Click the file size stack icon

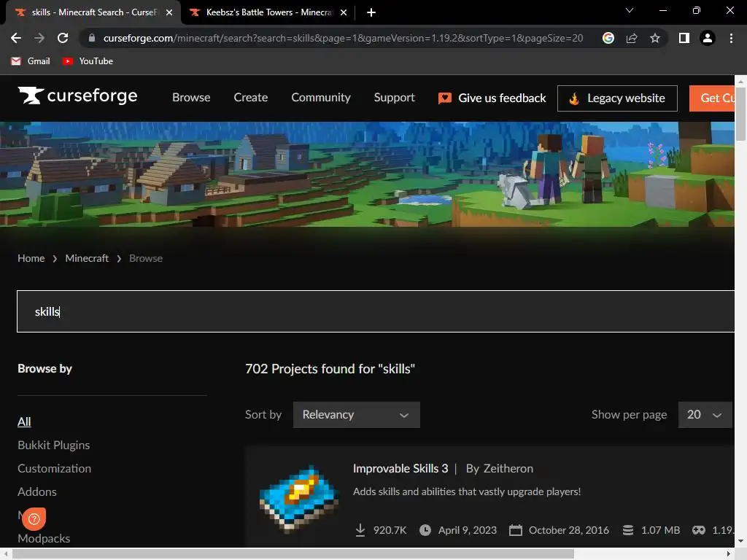628,530
